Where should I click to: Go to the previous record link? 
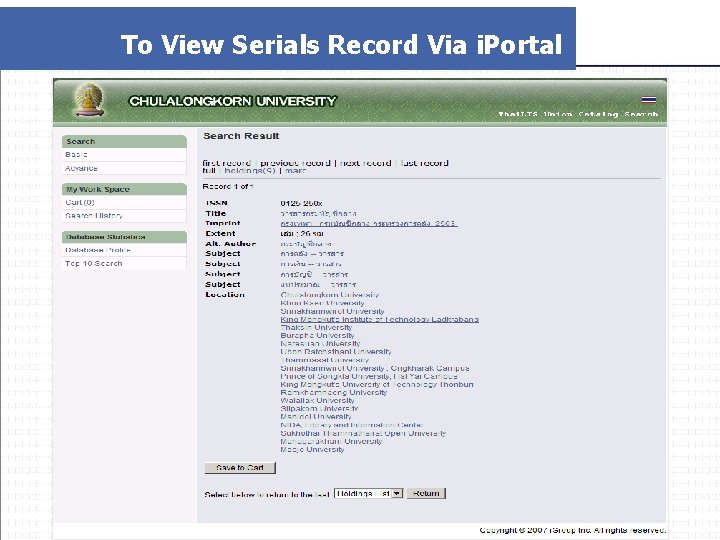coord(295,163)
